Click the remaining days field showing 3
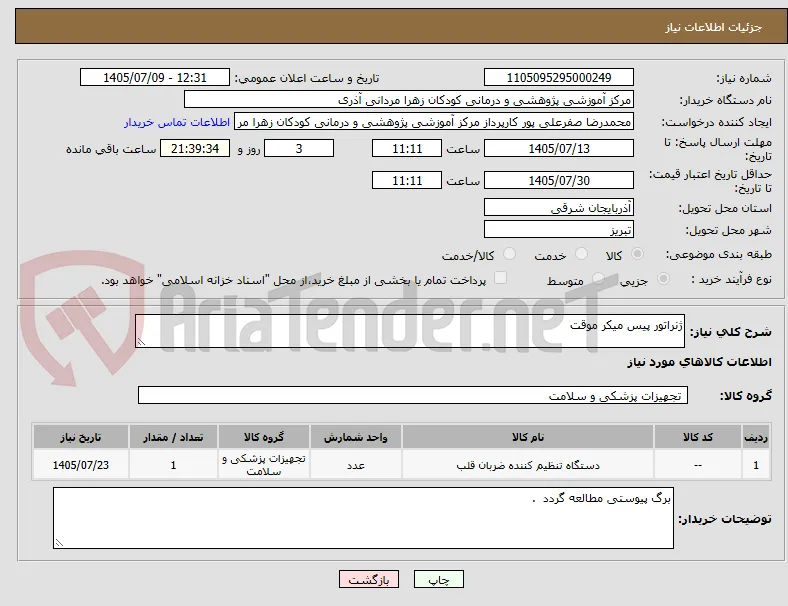Image resolution: width=788 pixels, height=606 pixels. pyautogui.click(x=299, y=149)
